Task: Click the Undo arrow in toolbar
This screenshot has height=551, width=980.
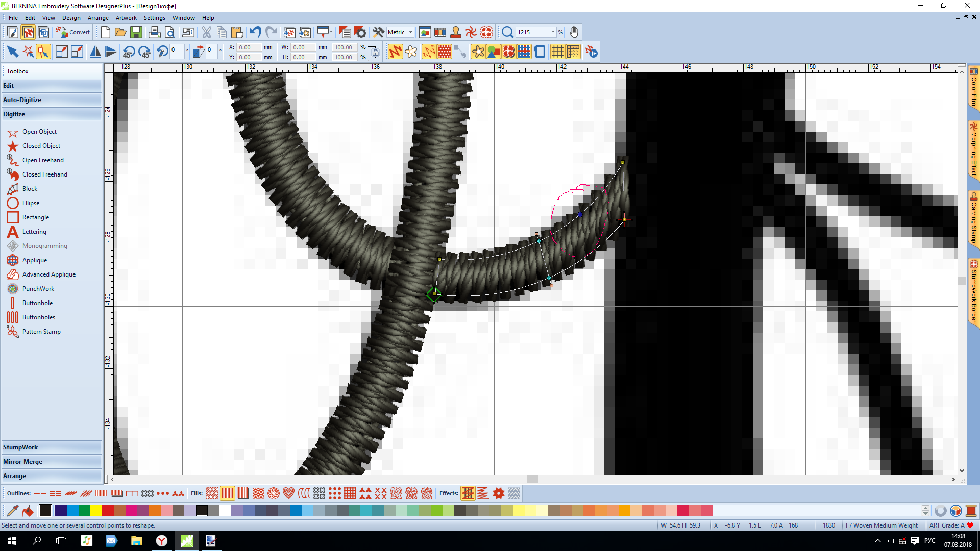Action: tap(255, 33)
